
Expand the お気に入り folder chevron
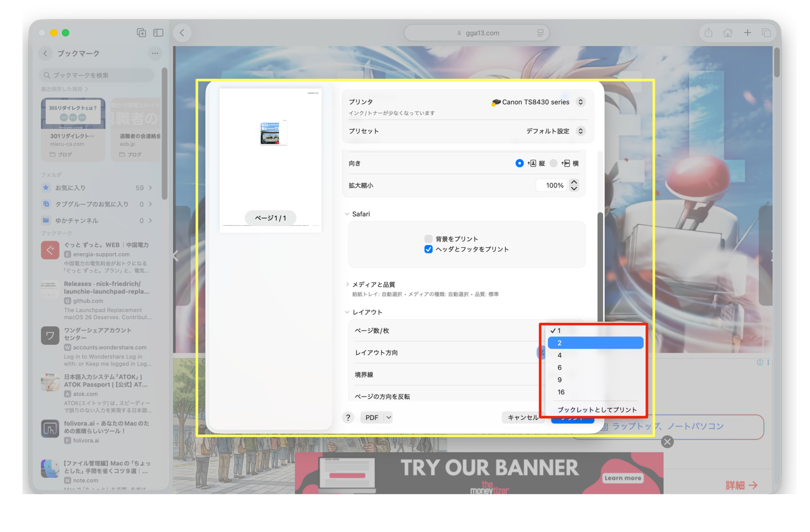[x=150, y=188]
